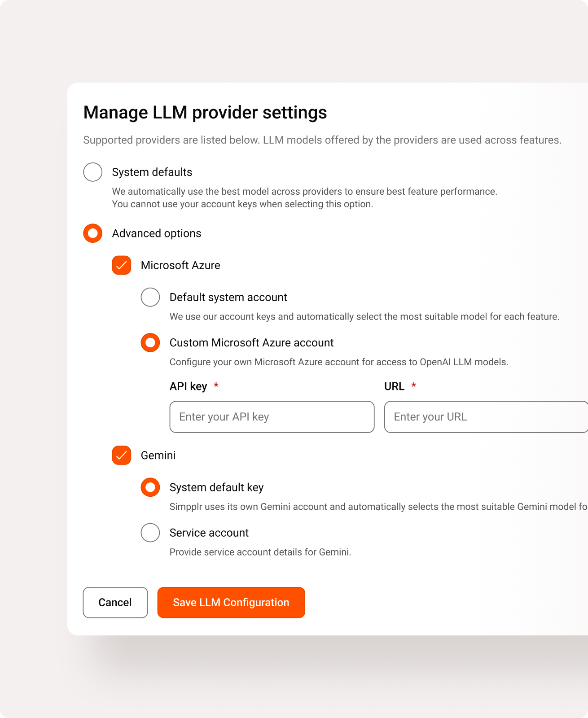Click the 'Configure your own Microsoft Azure account' text
This screenshot has height=718, width=588.
[x=339, y=362]
